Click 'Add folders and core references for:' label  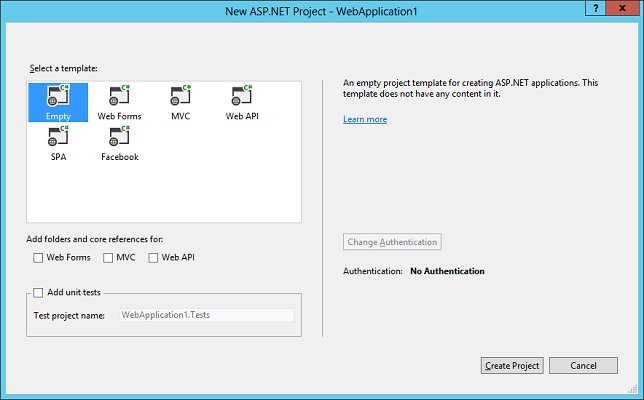[x=95, y=239]
